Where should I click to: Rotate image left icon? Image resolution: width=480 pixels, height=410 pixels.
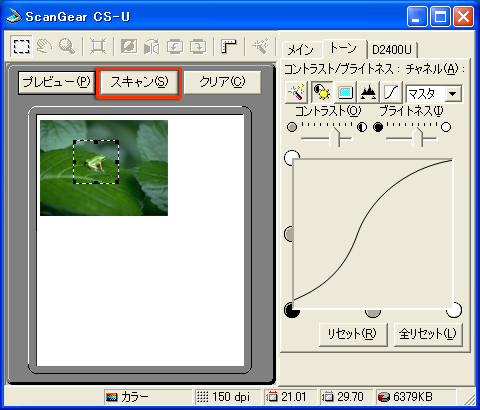[175, 46]
